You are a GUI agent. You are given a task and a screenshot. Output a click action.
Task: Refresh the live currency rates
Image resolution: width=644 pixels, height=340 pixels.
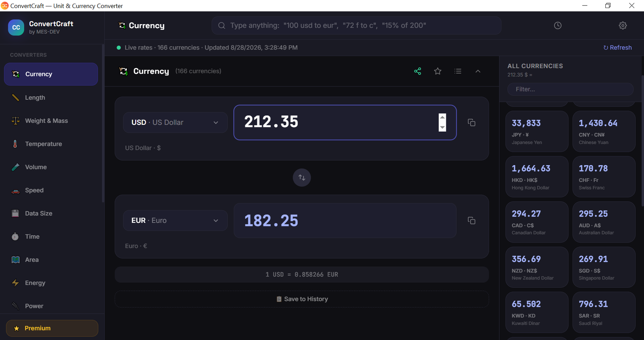tap(617, 48)
